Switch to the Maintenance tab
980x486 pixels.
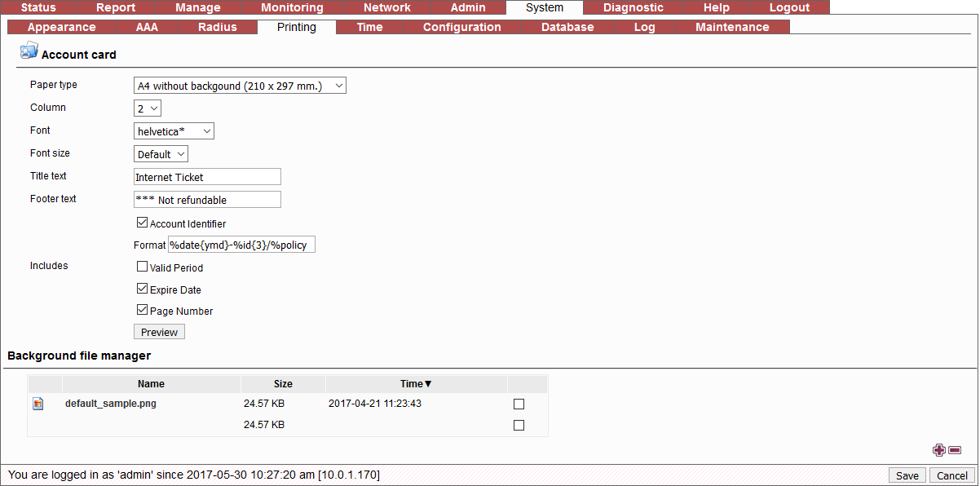click(732, 27)
